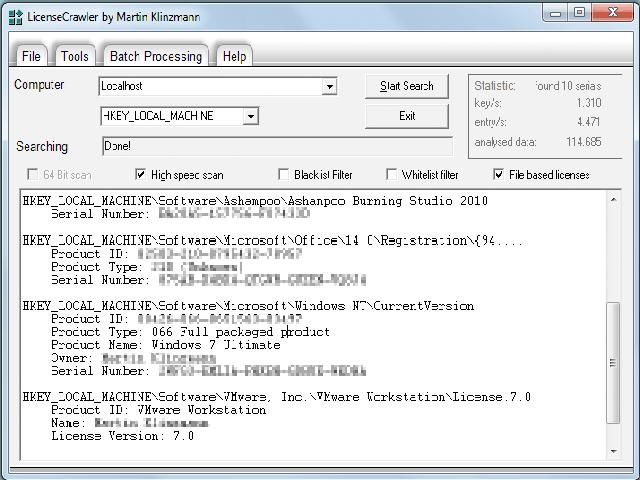Click the Ashampoo Burning Studio 2010 registry entry
The width and height of the screenshot is (640, 480).
pos(255,201)
